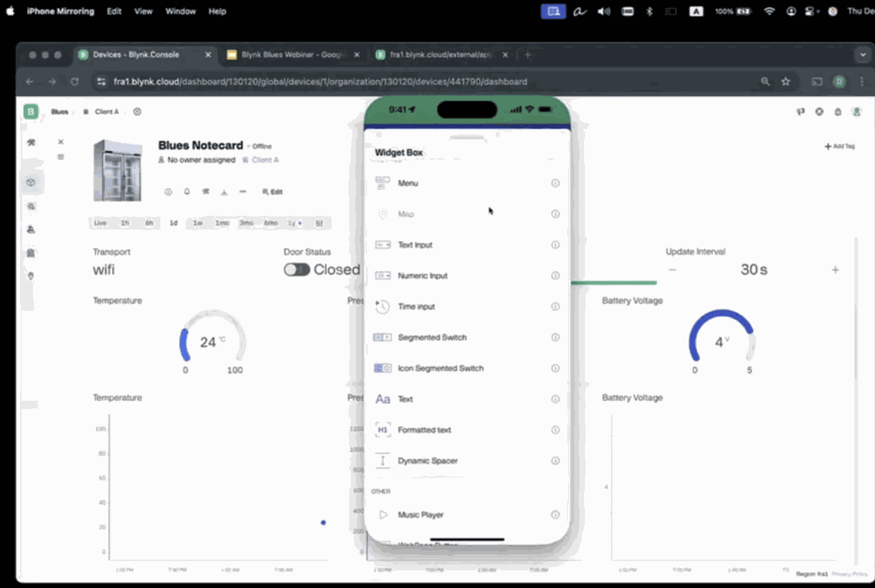875x588 pixels.
Task: Click the Wi-Fi icon in the menu bar
Action: tap(769, 12)
